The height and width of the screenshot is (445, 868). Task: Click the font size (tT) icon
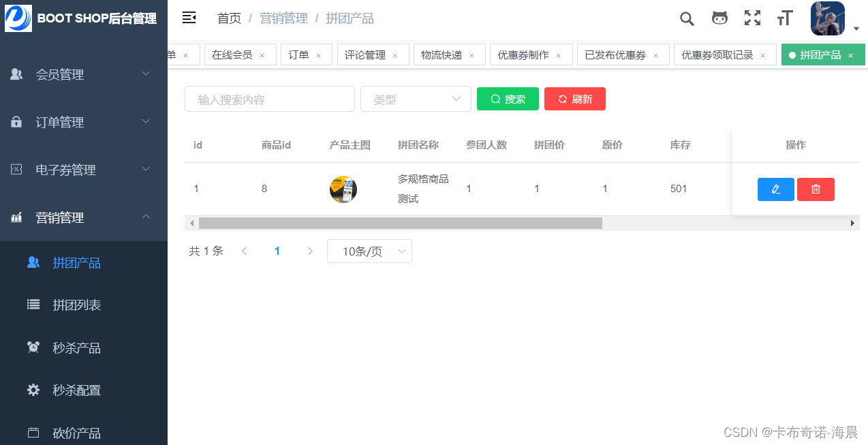[784, 18]
